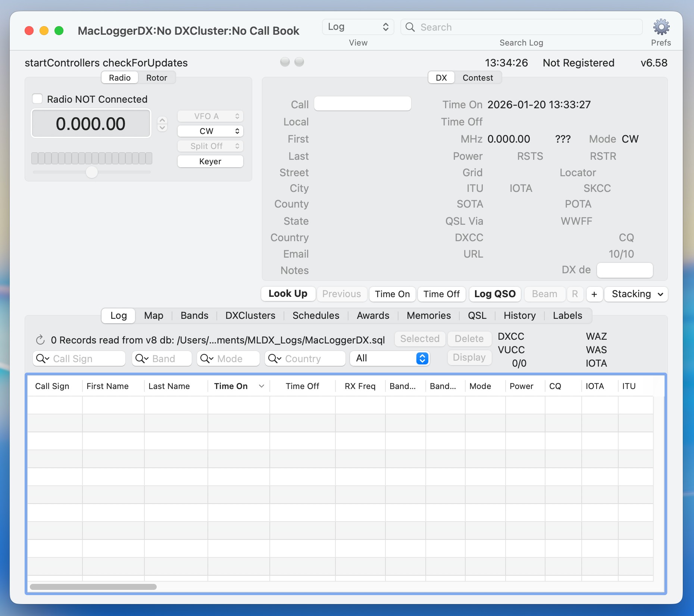The height and width of the screenshot is (616, 694).
Task: Click the plus button beside R
Action: (594, 294)
